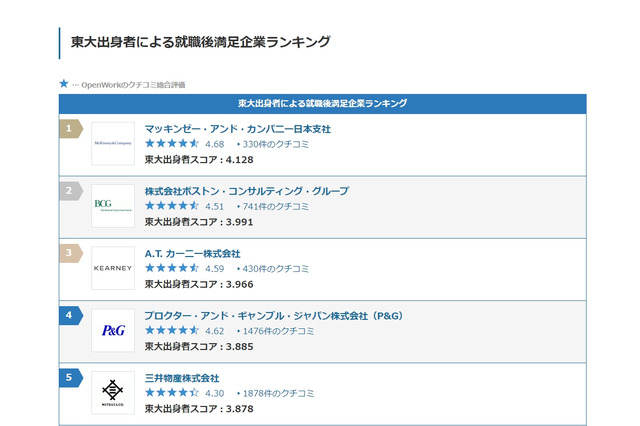This screenshot has height=426, width=640.
Task: Click the blue rank 4 badge
Action: [x=71, y=315]
